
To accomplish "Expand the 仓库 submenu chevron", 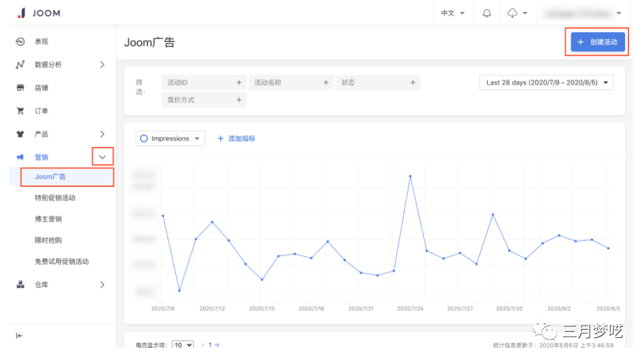I will (x=102, y=284).
